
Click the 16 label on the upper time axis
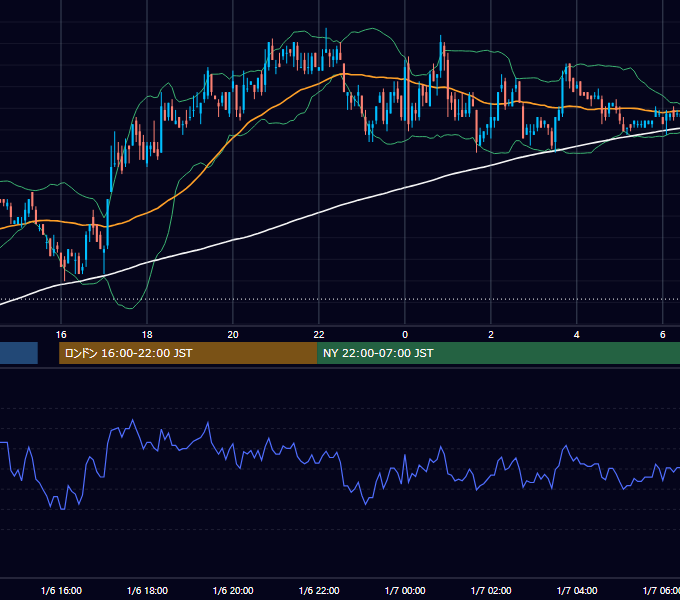(61, 335)
